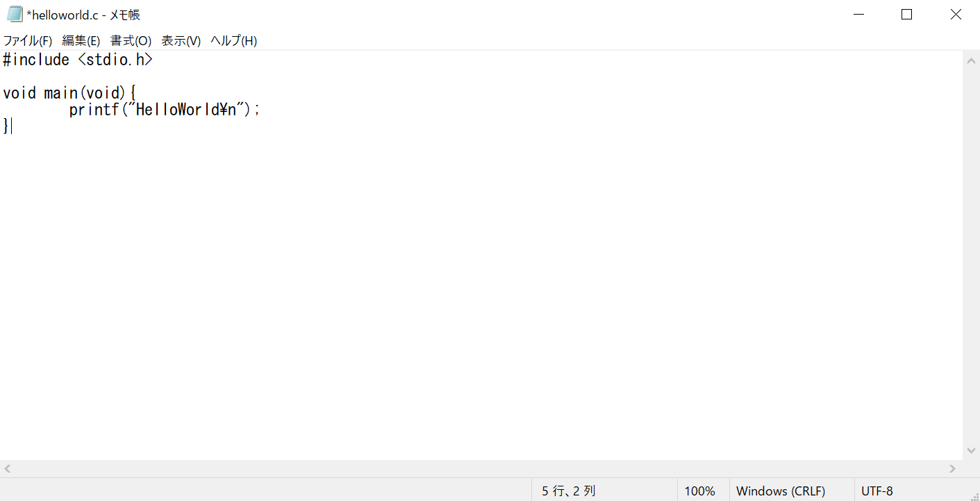The height and width of the screenshot is (501, 980).
Task: Click the 100% zoom indicator in status bar
Action: (x=699, y=491)
